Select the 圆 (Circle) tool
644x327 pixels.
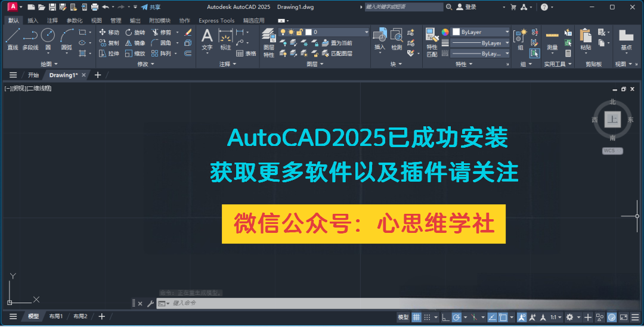[x=48, y=39]
